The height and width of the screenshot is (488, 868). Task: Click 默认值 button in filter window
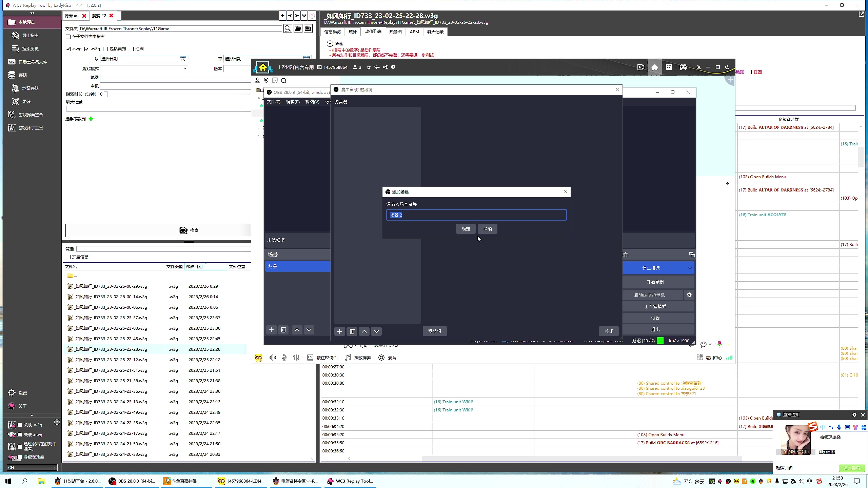[x=435, y=331]
